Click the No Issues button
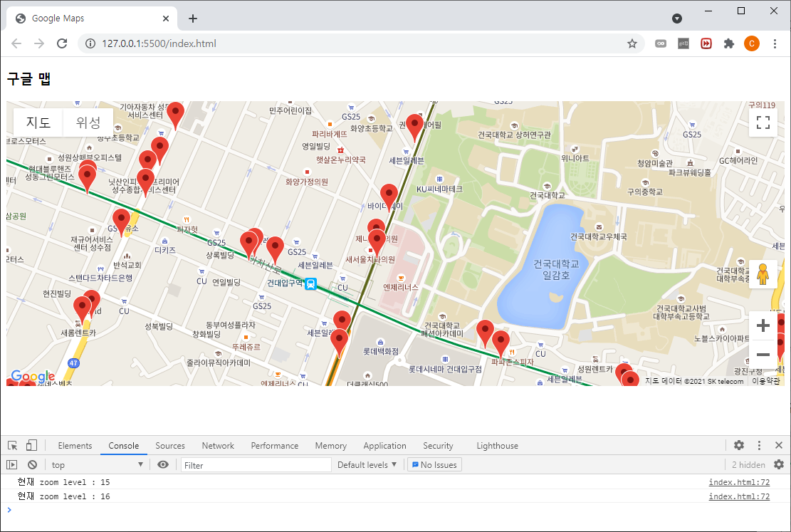This screenshot has width=791, height=532. click(434, 465)
